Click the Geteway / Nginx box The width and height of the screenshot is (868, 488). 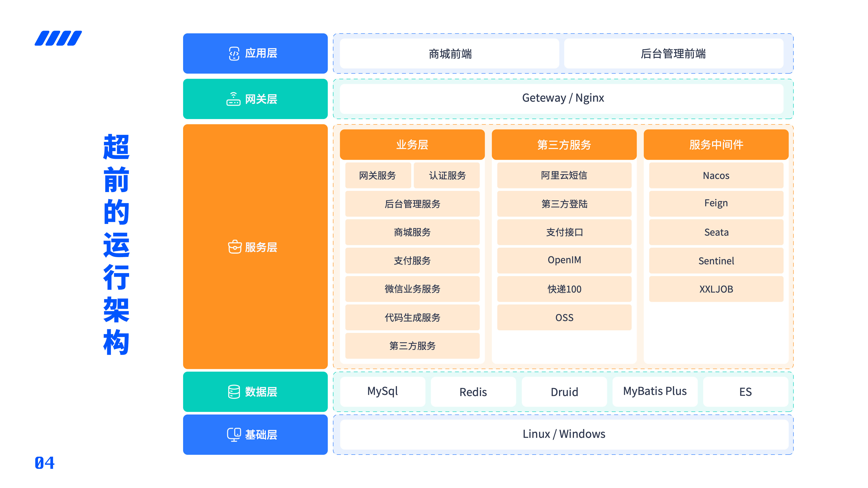(562, 99)
